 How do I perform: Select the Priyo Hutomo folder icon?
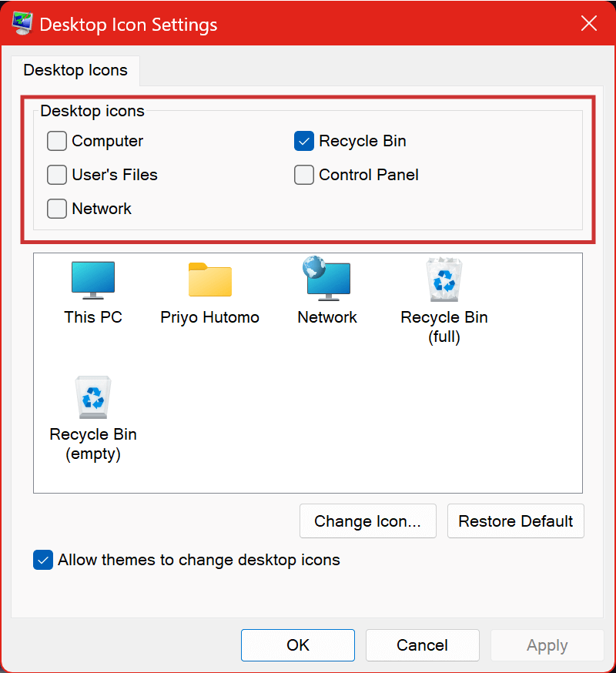click(x=210, y=280)
